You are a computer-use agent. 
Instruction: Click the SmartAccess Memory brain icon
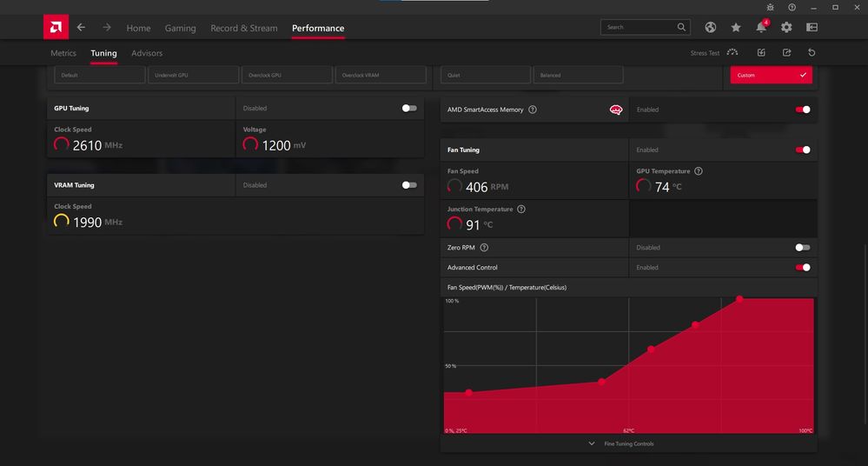pyautogui.click(x=615, y=110)
